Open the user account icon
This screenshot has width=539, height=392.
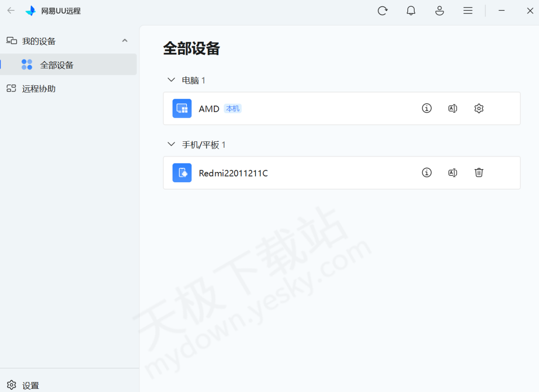pyautogui.click(x=440, y=11)
